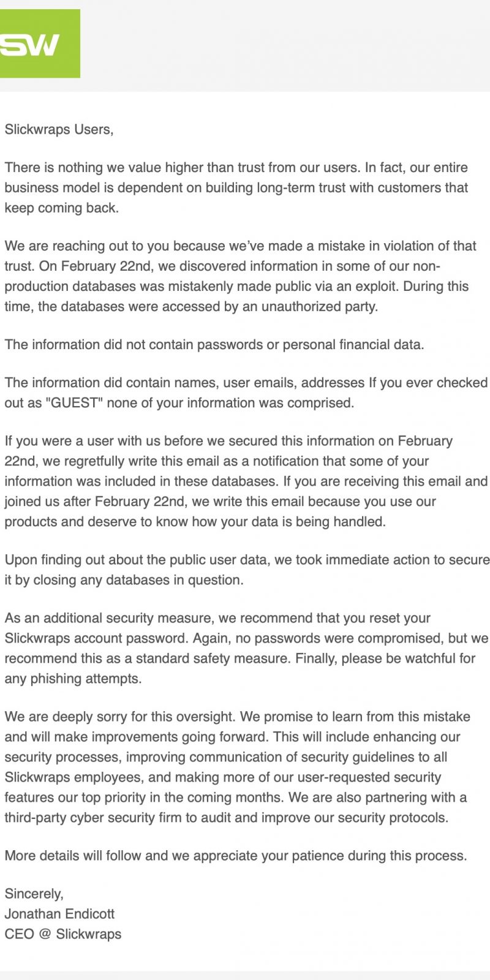This screenshot has width=490, height=980.
Task: Click the paragraph starting "Upon finding out"
Action: [245, 570]
